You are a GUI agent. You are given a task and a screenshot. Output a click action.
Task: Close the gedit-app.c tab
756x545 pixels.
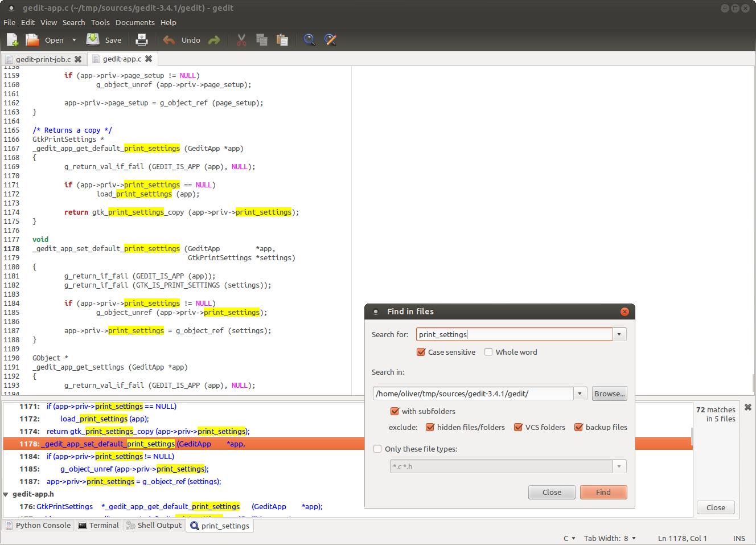click(x=149, y=59)
